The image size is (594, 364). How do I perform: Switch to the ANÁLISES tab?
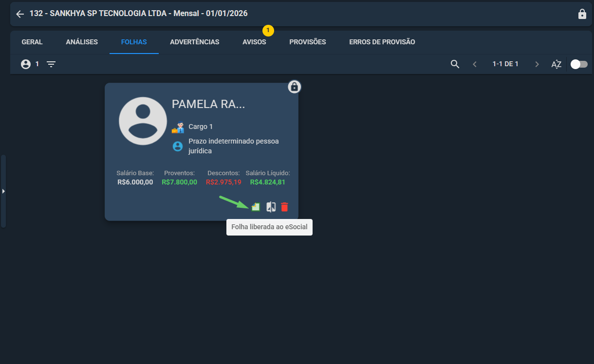tap(82, 42)
